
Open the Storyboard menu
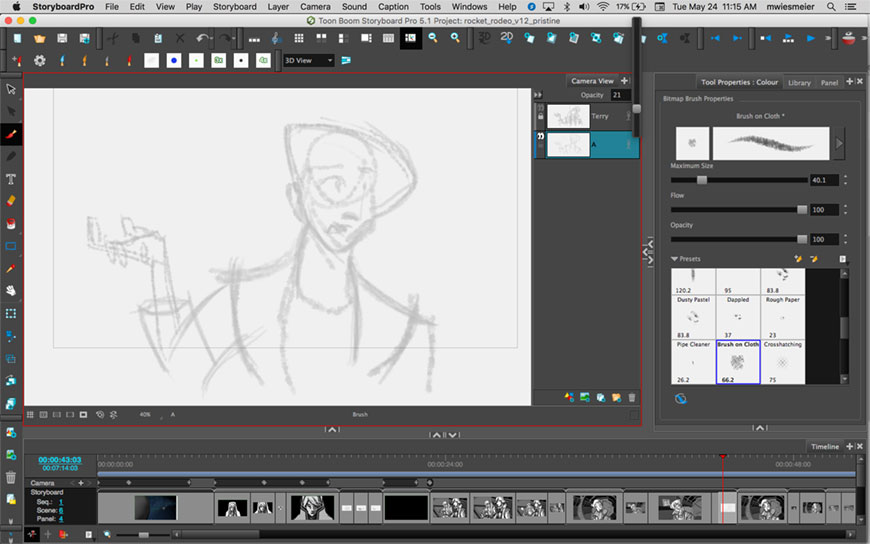click(x=235, y=7)
